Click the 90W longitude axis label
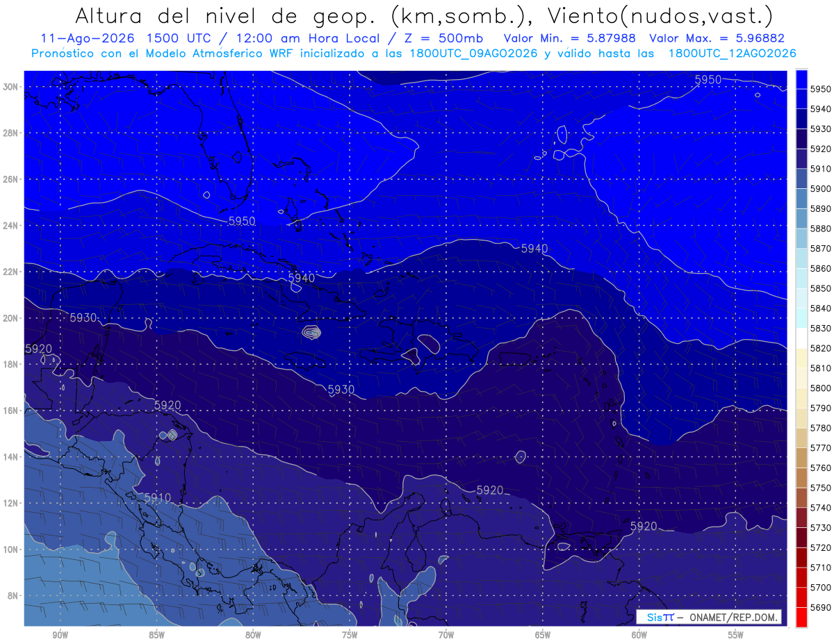 coord(60,635)
